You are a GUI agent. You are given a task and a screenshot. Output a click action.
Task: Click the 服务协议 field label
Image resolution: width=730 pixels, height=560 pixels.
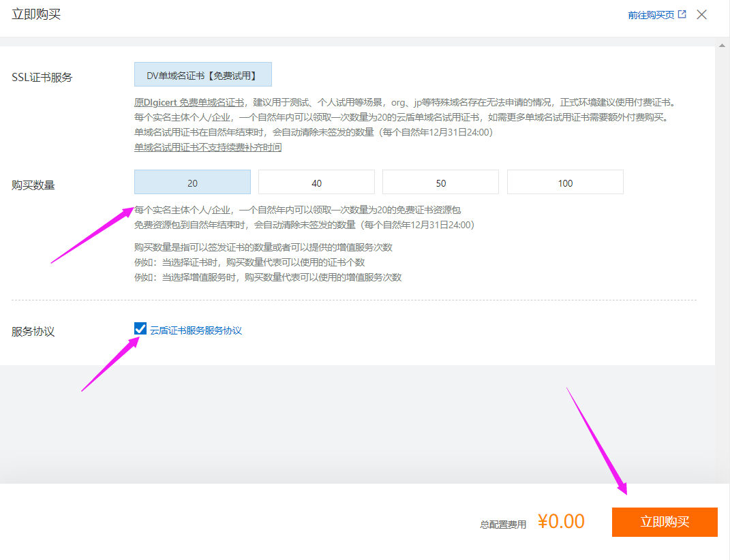pyautogui.click(x=33, y=332)
